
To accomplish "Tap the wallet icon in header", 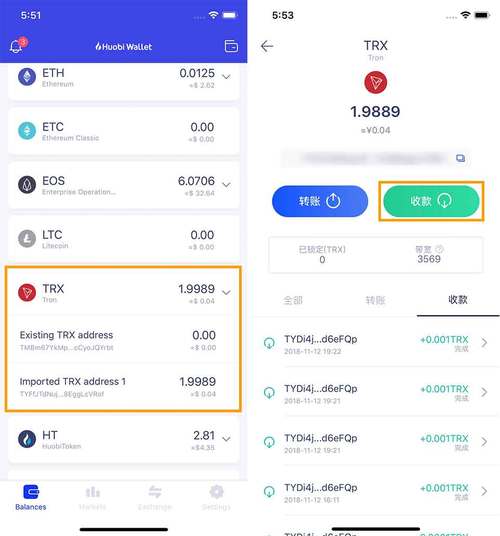I will click(x=231, y=46).
